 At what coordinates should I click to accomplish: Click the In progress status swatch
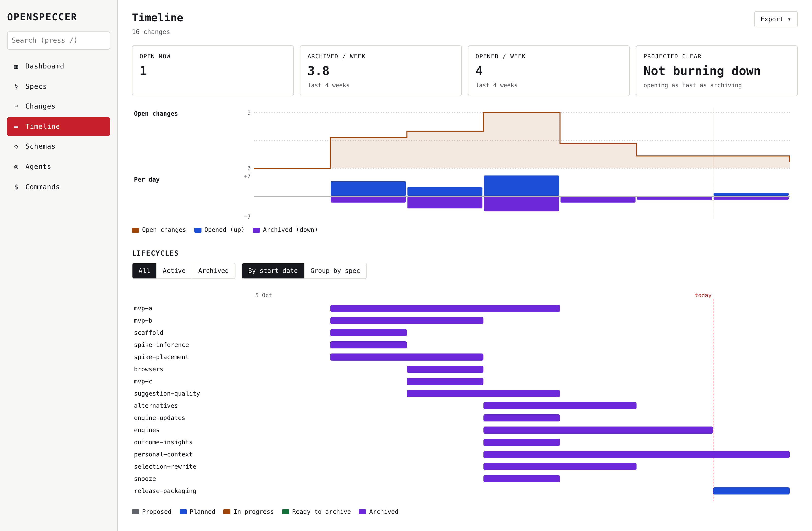pyautogui.click(x=227, y=512)
